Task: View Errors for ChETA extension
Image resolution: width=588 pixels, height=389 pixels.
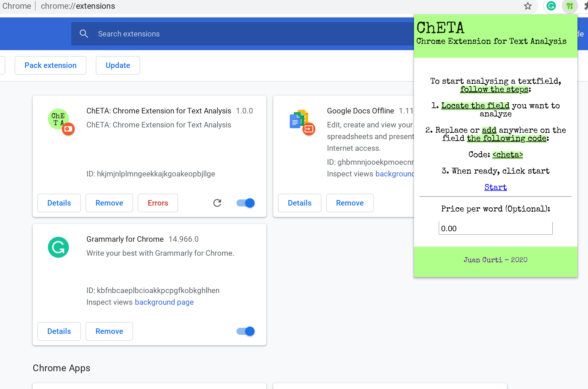Action: tap(158, 203)
